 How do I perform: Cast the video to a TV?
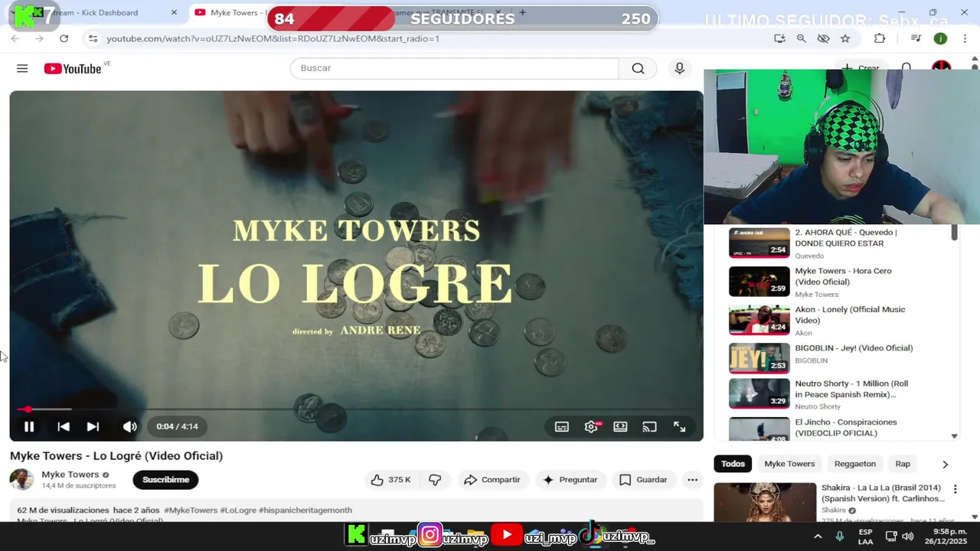649,427
